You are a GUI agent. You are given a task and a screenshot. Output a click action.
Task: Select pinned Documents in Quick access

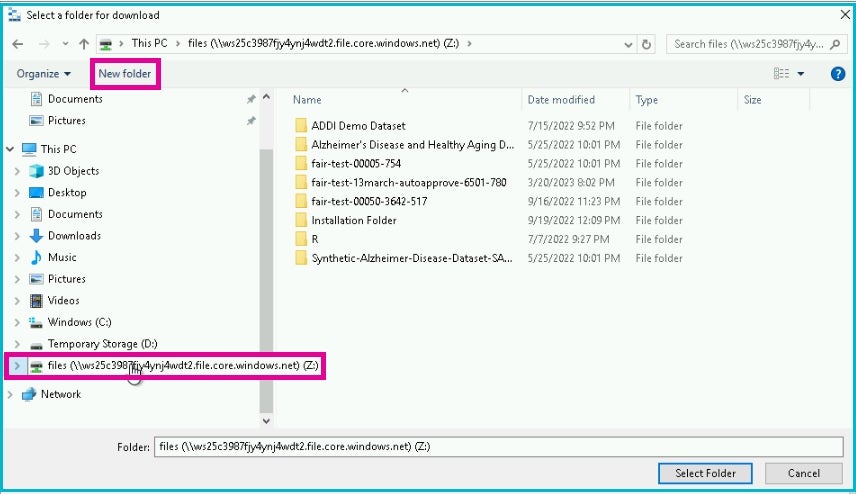click(75, 99)
